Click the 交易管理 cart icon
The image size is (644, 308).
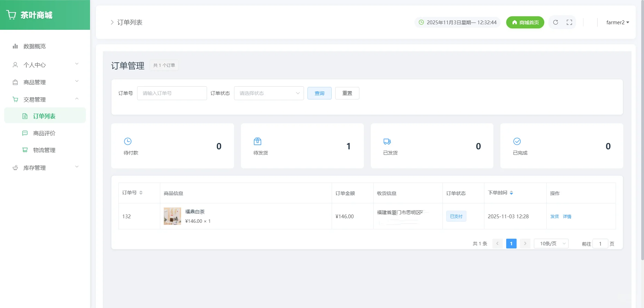pos(15,99)
